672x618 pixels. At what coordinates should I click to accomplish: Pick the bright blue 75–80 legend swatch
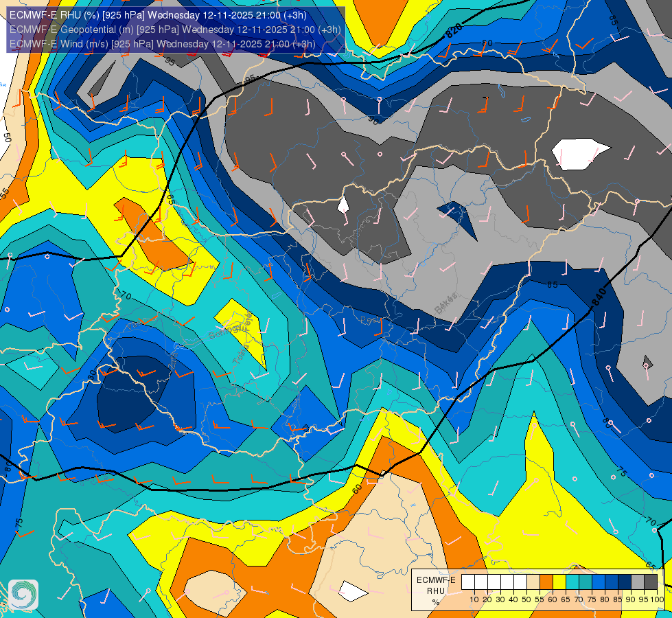[x=599, y=582]
